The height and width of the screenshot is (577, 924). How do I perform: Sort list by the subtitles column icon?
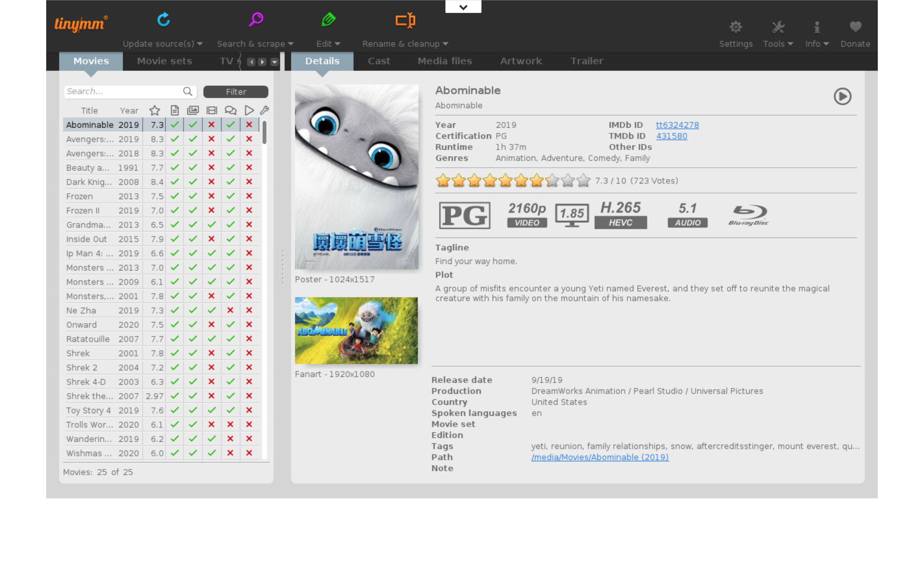[x=230, y=111]
